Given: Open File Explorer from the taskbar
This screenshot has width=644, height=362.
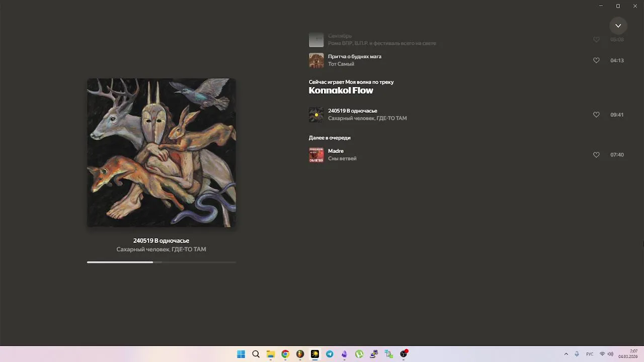Looking at the screenshot, I should point(271,354).
